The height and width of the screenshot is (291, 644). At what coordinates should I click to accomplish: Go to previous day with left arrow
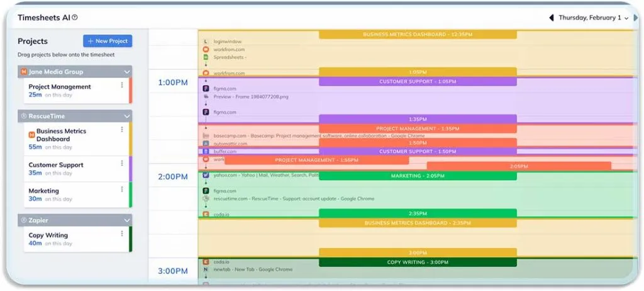pos(552,18)
